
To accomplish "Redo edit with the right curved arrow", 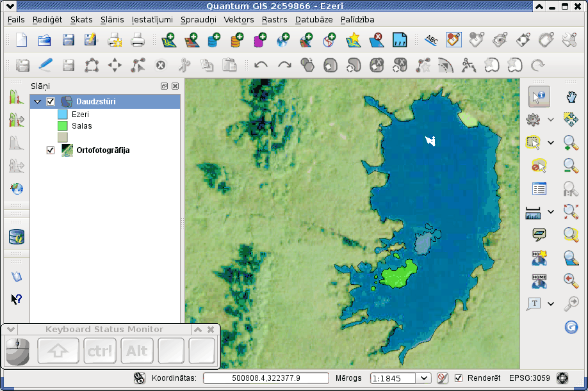I will pos(284,65).
